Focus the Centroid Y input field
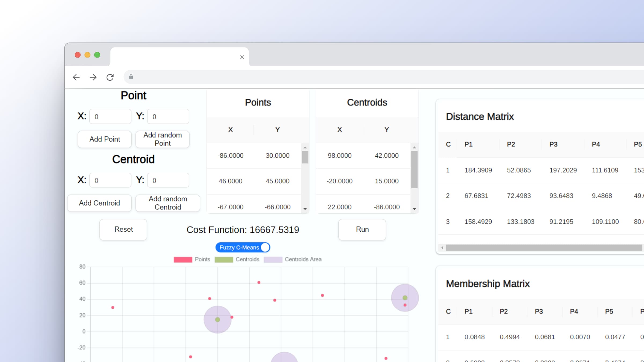Screen dimensions: 644x362 coord(168,180)
